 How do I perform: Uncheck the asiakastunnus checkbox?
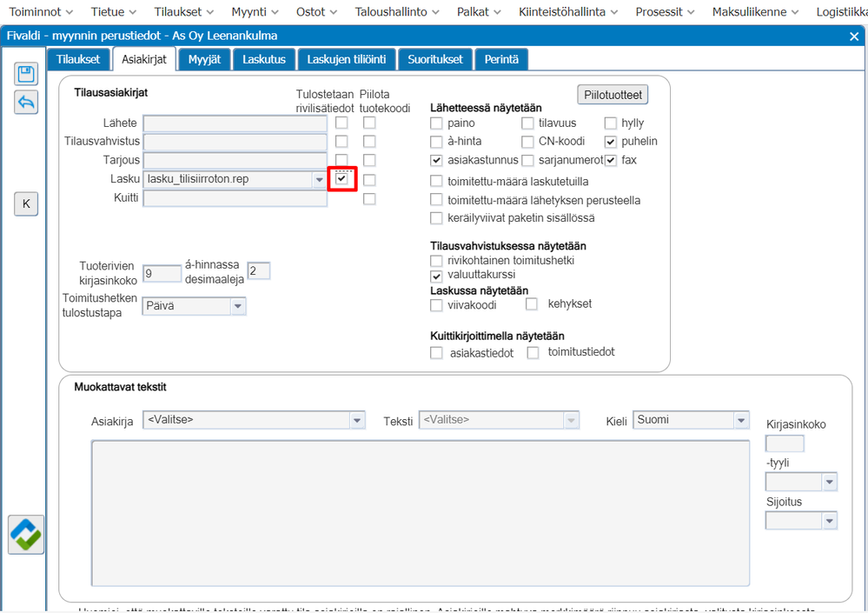436,161
